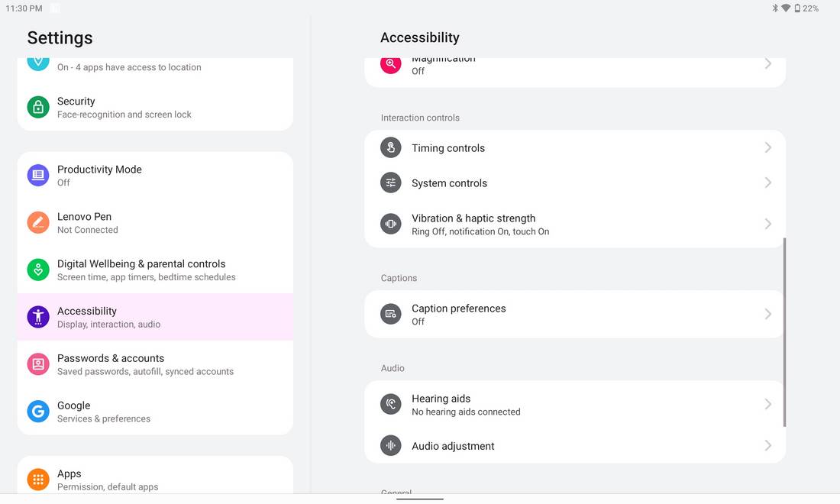The width and height of the screenshot is (840, 504).
Task: Tap the battery status indicator
Action: click(x=806, y=8)
